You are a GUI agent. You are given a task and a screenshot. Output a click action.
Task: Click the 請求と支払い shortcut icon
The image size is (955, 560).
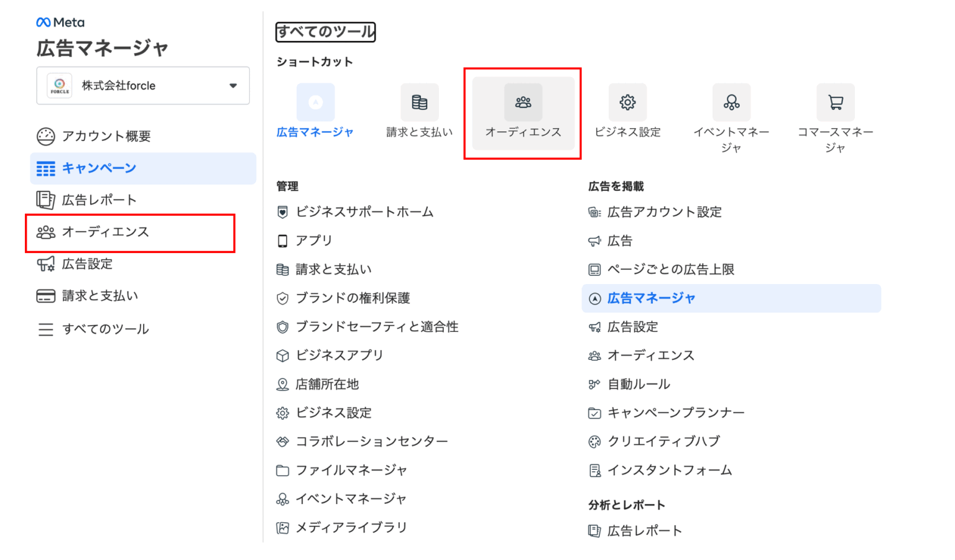coord(420,102)
